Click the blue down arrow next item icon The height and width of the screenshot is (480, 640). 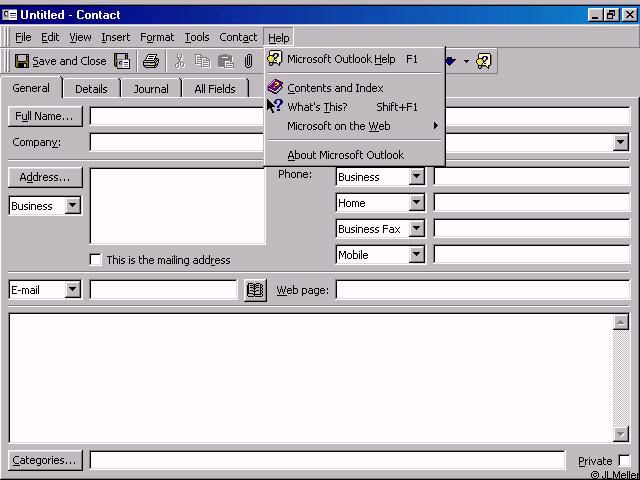(450, 62)
